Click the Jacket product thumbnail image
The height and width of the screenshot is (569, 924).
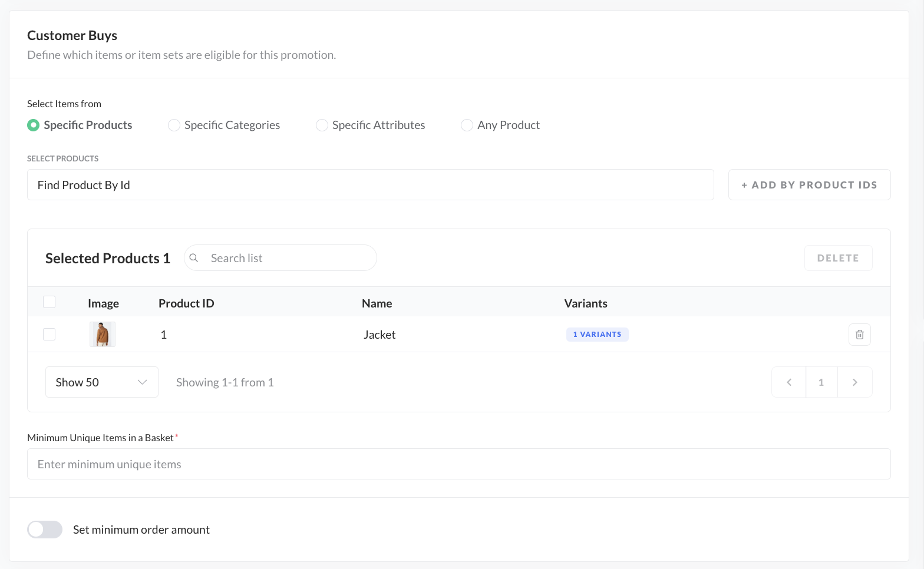(x=103, y=335)
